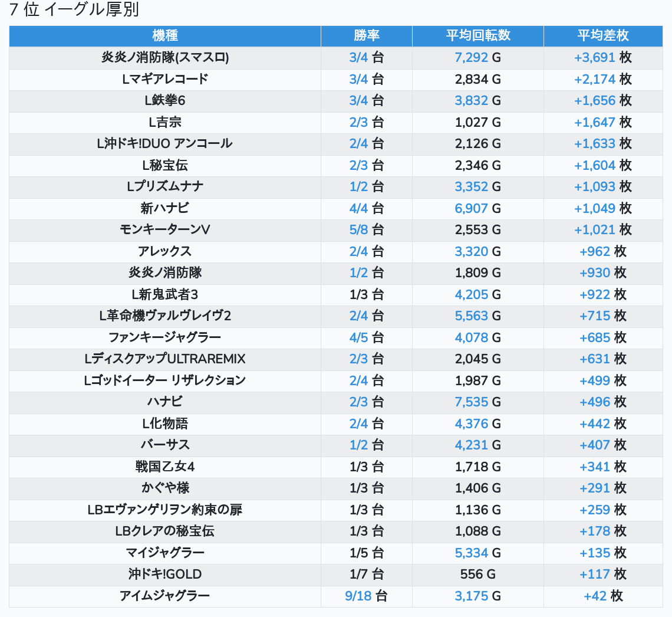The height and width of the screenshot is (617, 672).
Task: Sort by the 平均回転数 column header
Action: click(x=477, y=35)
